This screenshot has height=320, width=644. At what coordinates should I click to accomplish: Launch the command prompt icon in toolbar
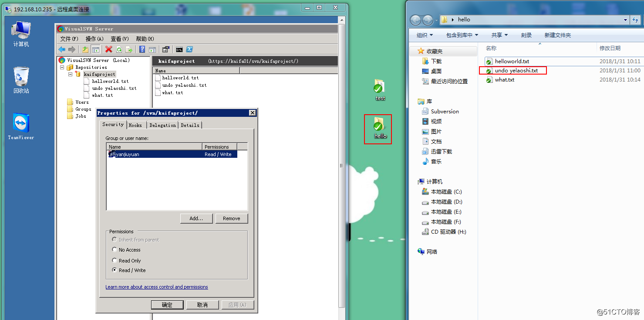(179, 49)
